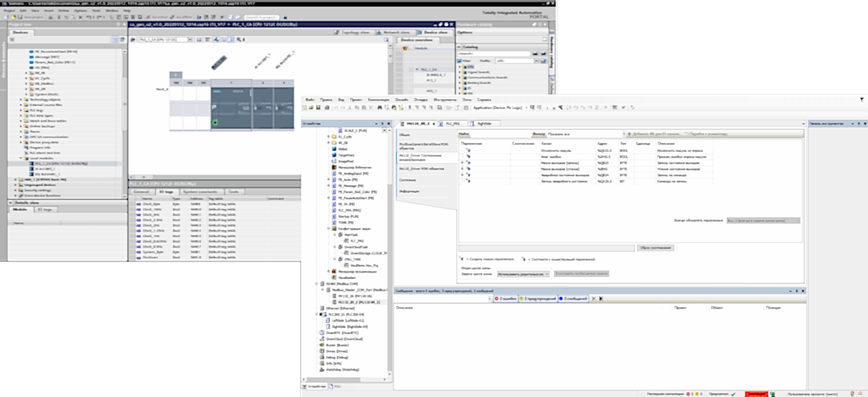Click the Buzzer device icon in tree

click(x=322, y=345)
